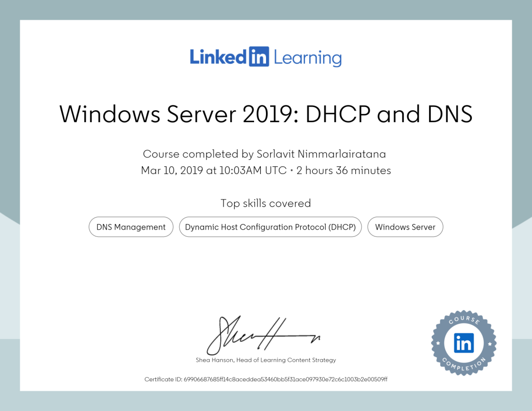The image size is (532, 411).
Task: Click the 'Course completed by' label
Action: (x=198, y=154)
